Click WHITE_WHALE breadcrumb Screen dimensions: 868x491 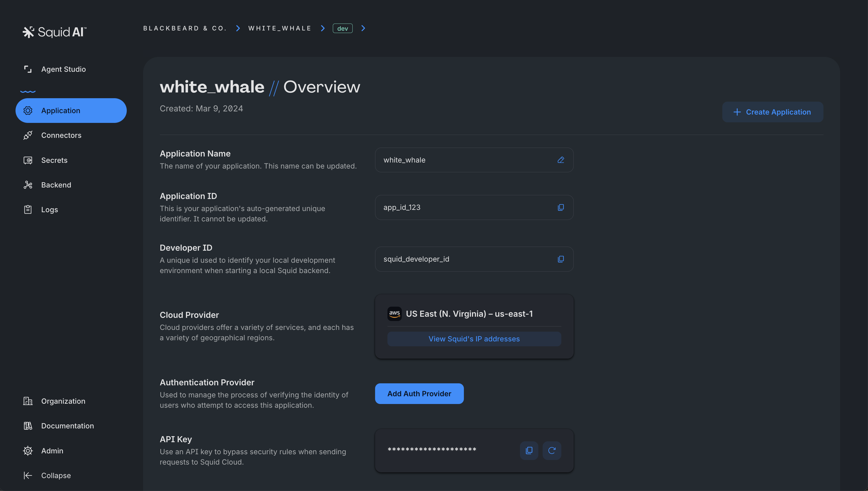pyautogui.click(x=280, y=28)
